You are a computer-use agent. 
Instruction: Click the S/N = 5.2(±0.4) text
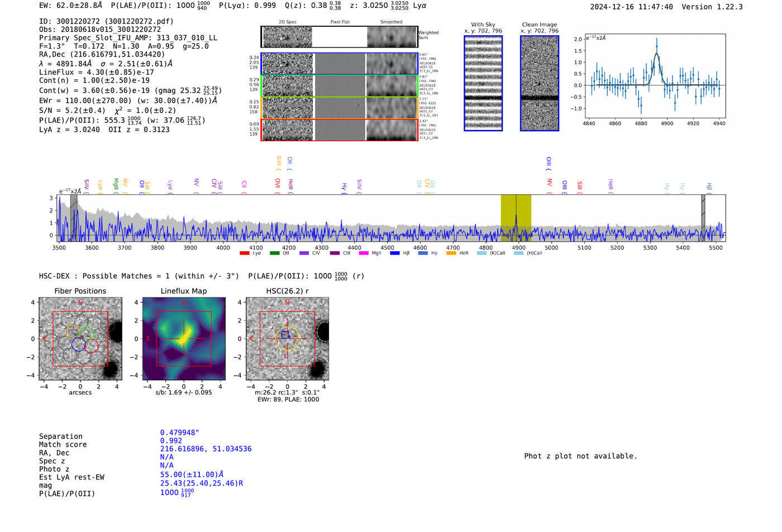[72, 111]
